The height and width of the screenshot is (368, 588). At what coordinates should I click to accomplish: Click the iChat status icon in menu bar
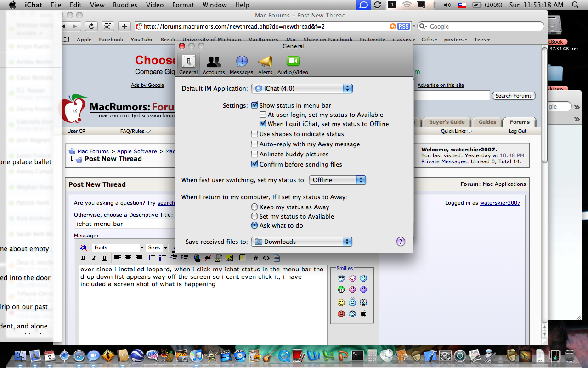click(x=363, y=5)
